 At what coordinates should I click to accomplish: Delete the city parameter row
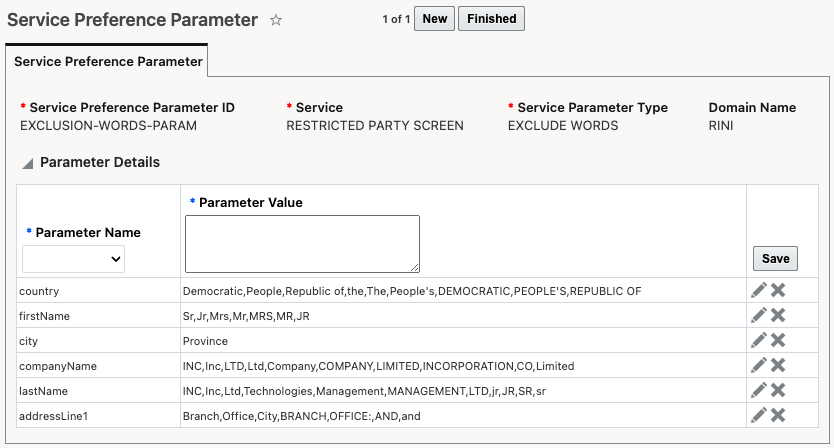[x=778, y=341]
